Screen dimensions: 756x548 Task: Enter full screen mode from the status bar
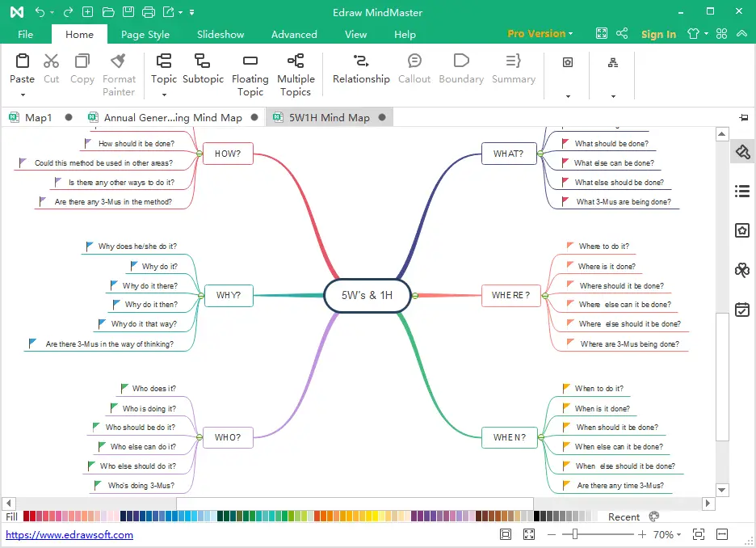[529, 534]
